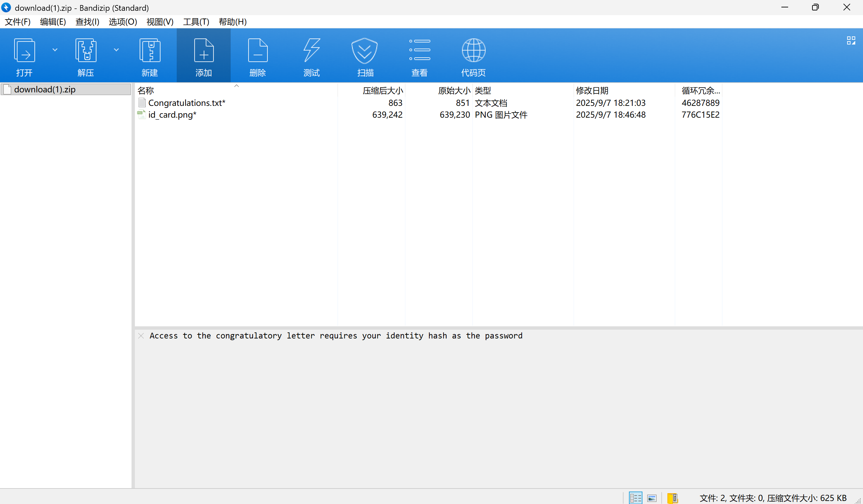The width and height of the screenshot is (863, 504).
Task: Close the archive comment panel with X
Action: point(141,335)
